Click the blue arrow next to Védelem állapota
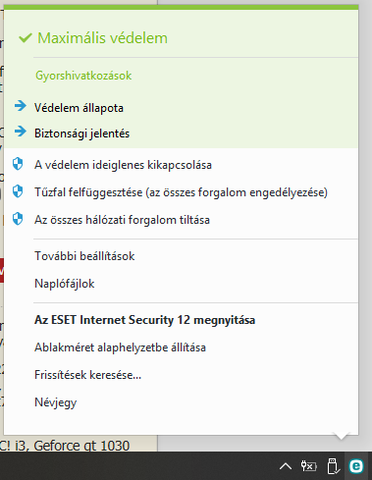The width and height of the screenshot is (372, 480). click(x=20, y=106)
